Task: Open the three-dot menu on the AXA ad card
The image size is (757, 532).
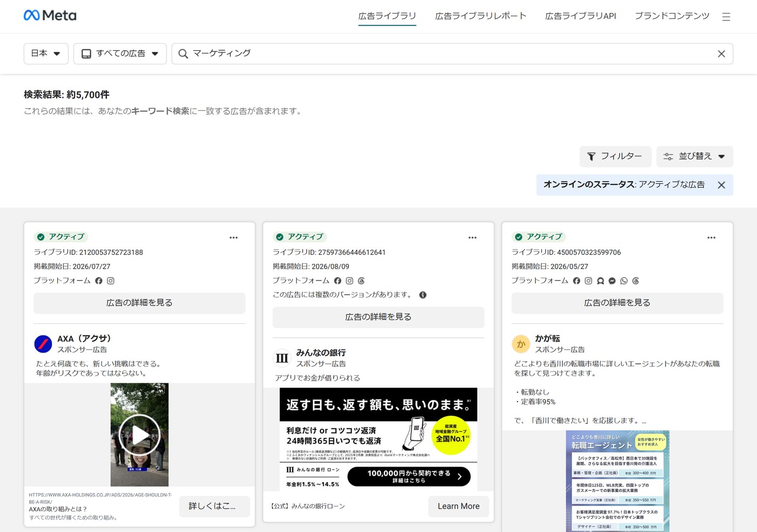Action: [234, 237]
